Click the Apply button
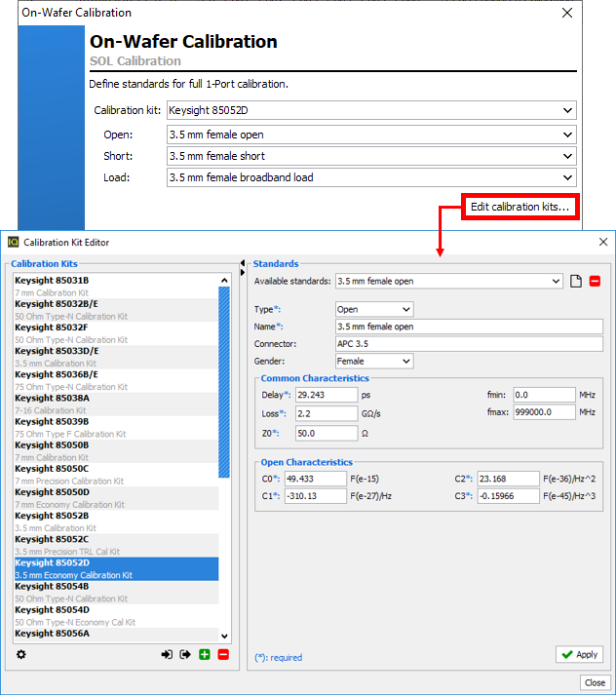 coord(579,654)
